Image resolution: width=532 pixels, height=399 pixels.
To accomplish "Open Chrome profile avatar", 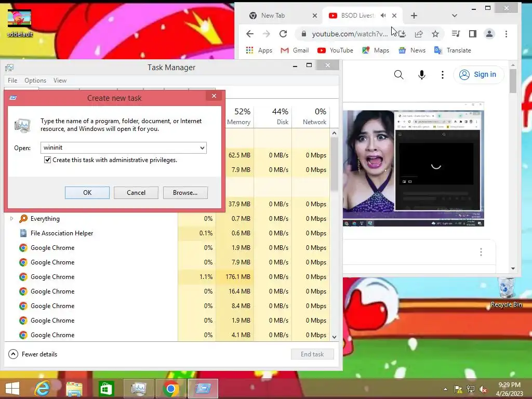I will click(x=489, y=34).
